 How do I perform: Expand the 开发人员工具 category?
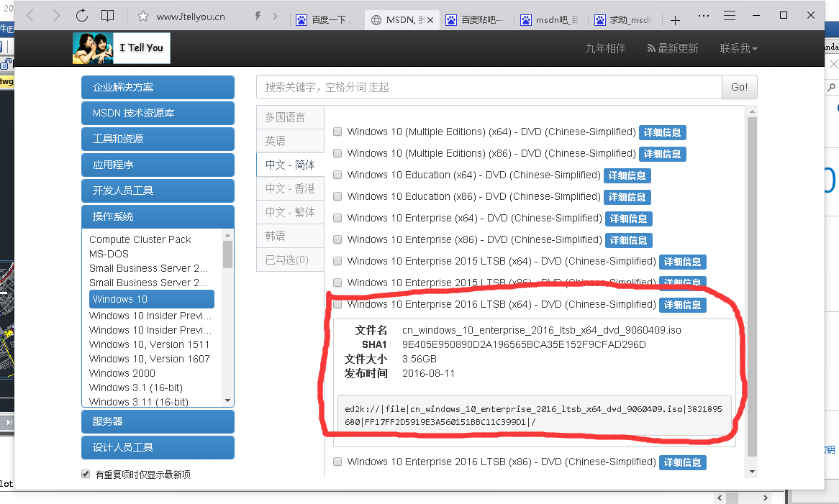click(x=158, y=191)
